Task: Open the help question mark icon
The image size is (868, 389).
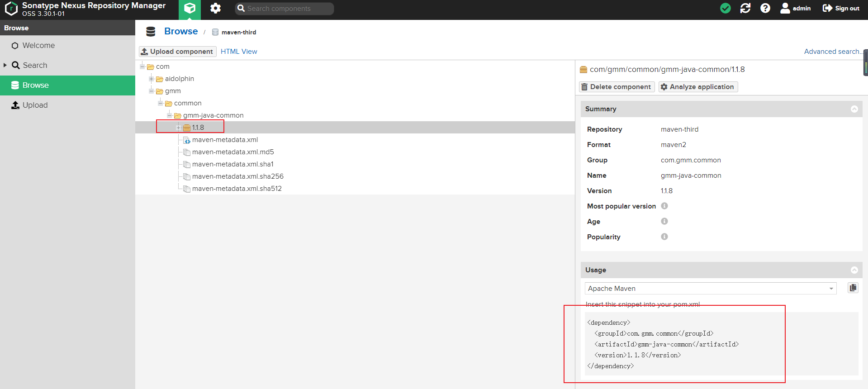Action: coord(765,8)
